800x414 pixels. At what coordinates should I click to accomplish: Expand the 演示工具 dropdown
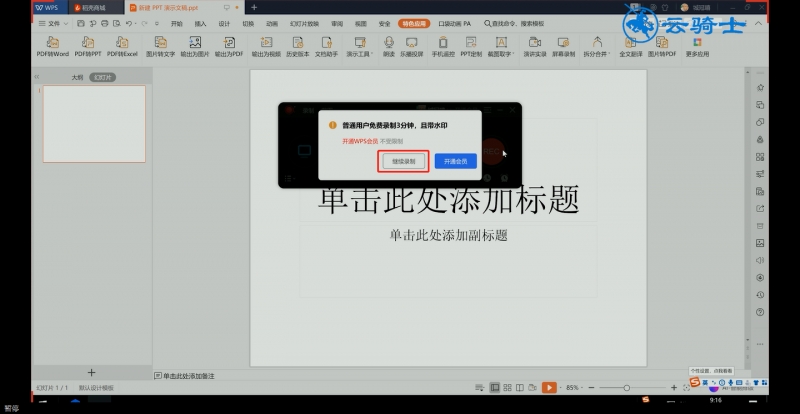(360, 46)
